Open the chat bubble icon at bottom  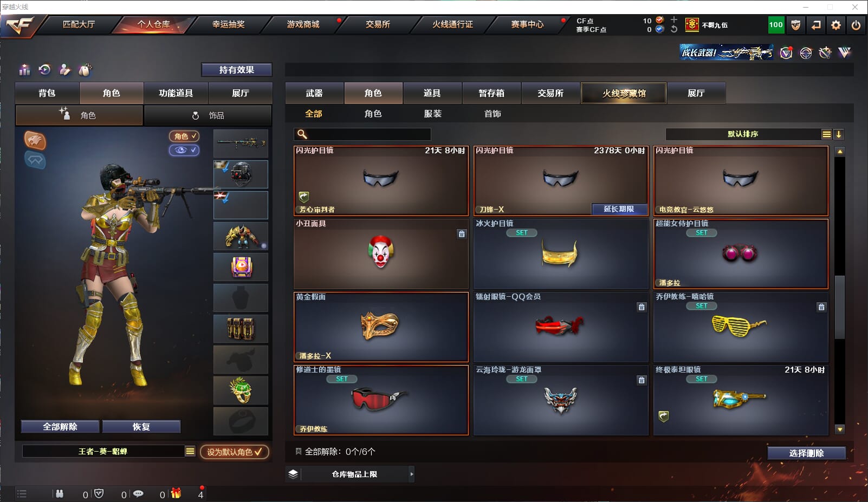(138, 494)
